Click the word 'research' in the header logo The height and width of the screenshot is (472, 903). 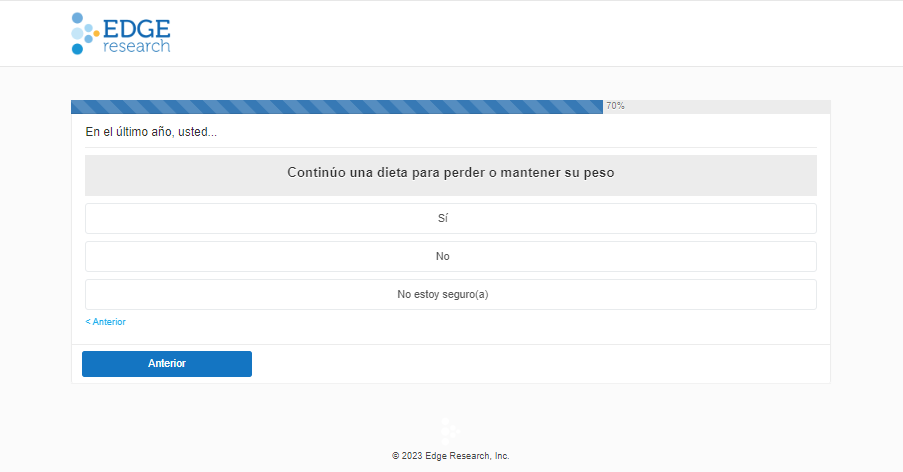point(136,46)
